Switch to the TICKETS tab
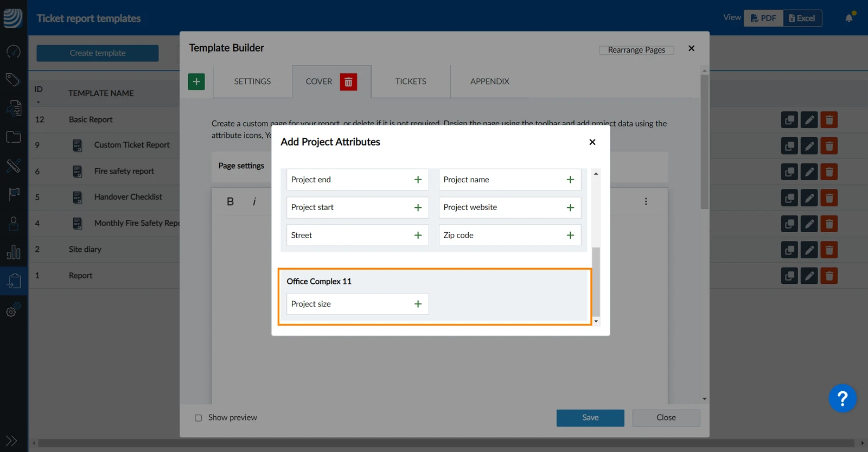Viewport: 868px width, 452px height. (411, 81)
